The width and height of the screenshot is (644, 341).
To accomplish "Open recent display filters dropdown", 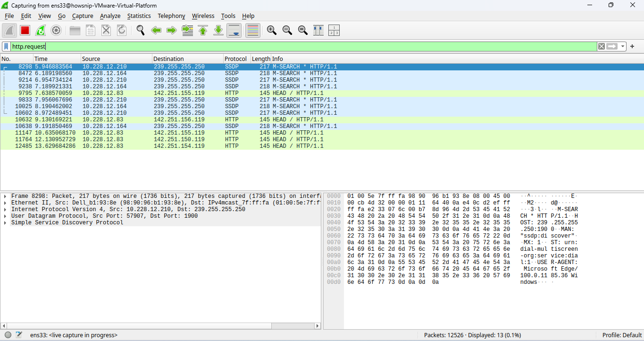I will coord(623,46).
